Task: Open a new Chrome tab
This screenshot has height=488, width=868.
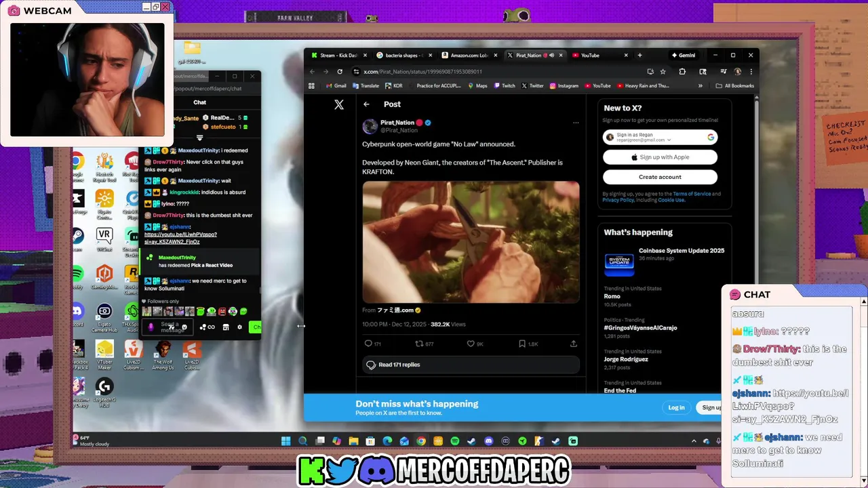Action: click(x=639, y=55)
